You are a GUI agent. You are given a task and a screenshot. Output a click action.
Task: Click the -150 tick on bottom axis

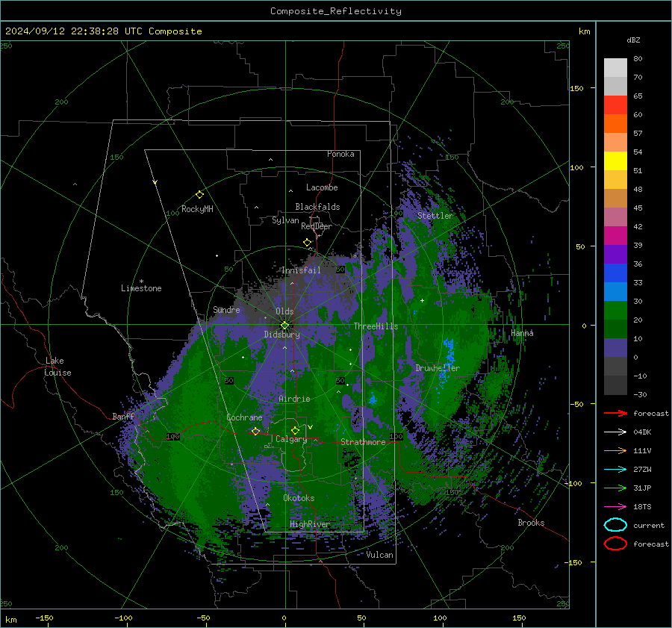[x=44, y=618]
